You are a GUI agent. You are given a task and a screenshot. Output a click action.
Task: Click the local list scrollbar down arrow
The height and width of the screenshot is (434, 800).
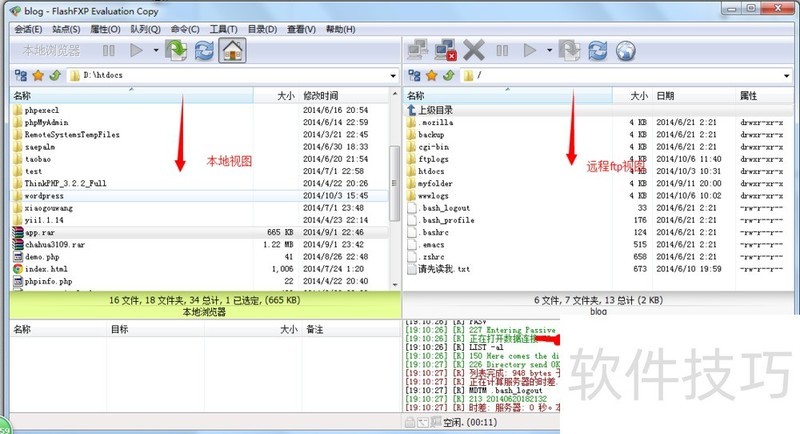pos(394,285)
